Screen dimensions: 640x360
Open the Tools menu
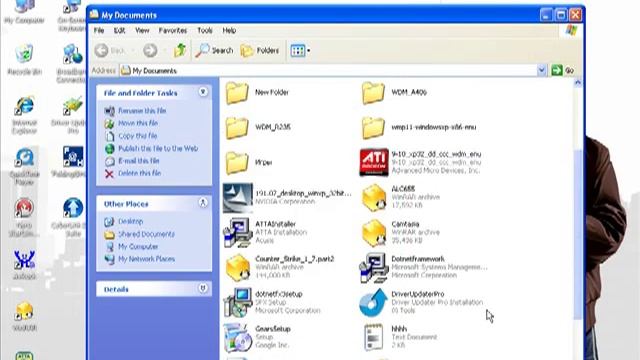(204, 31)
